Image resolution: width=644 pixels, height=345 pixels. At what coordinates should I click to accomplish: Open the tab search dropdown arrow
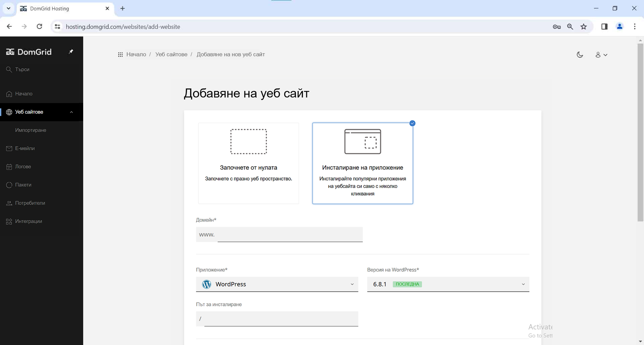tap(8, 8)
